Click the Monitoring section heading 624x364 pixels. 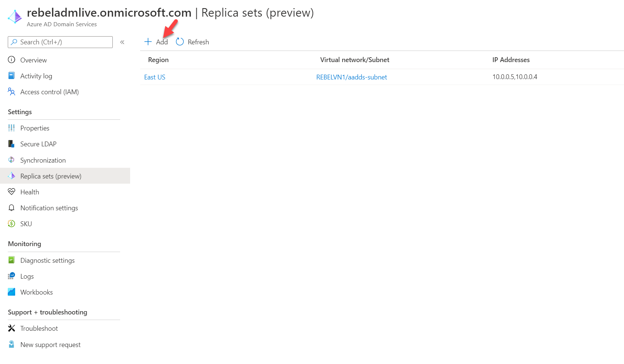tap(24, 244)
